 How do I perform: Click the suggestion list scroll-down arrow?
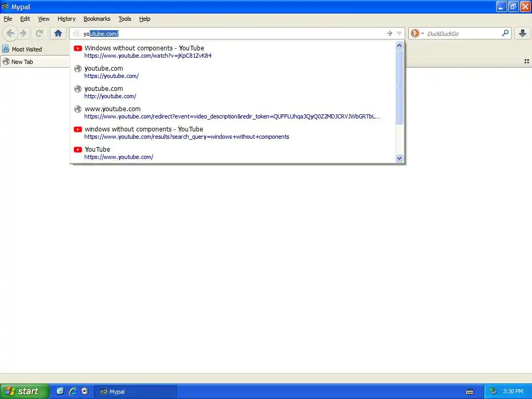click(x=400, y=158)
